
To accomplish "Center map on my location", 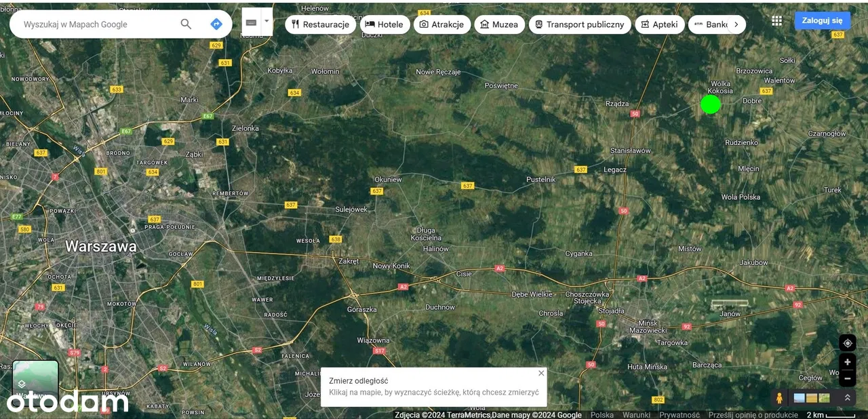I will pos(847,343).
